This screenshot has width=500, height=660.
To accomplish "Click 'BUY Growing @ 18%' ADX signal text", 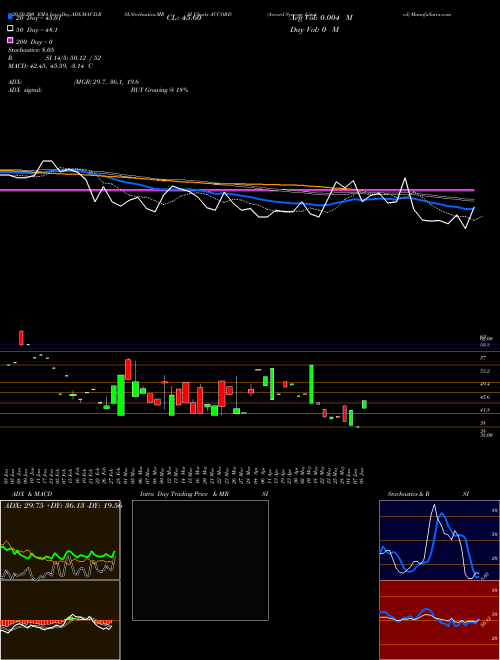I will 159,90.
